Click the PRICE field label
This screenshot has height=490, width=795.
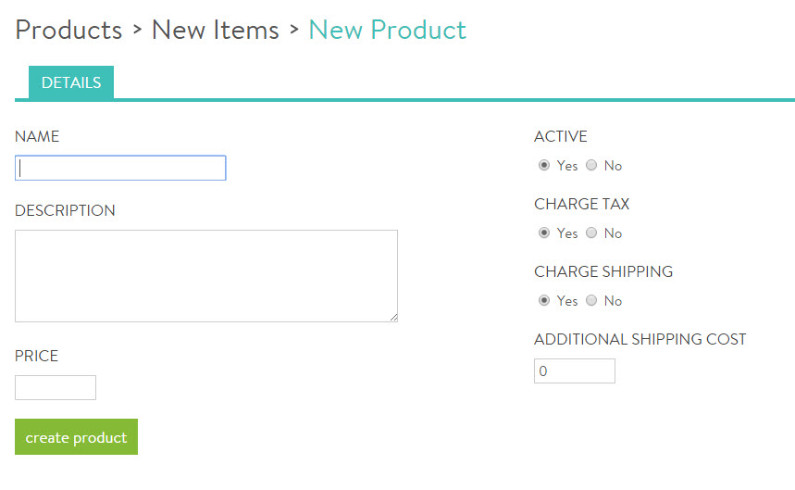37,356
